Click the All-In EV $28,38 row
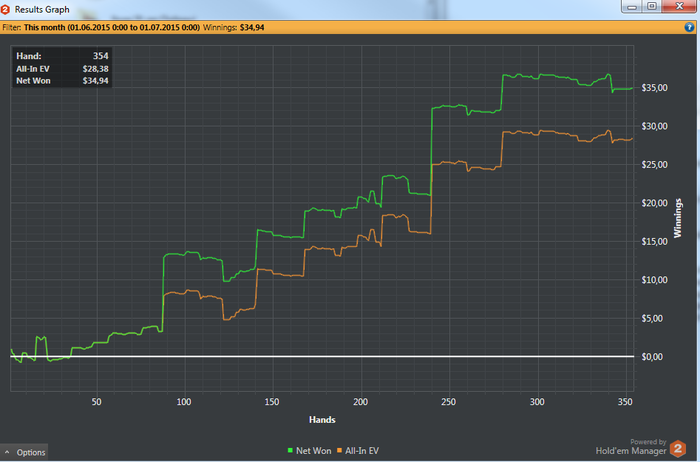Image resolution: width=700 pixels, height=462 pixels. click(x=62, y=69)
